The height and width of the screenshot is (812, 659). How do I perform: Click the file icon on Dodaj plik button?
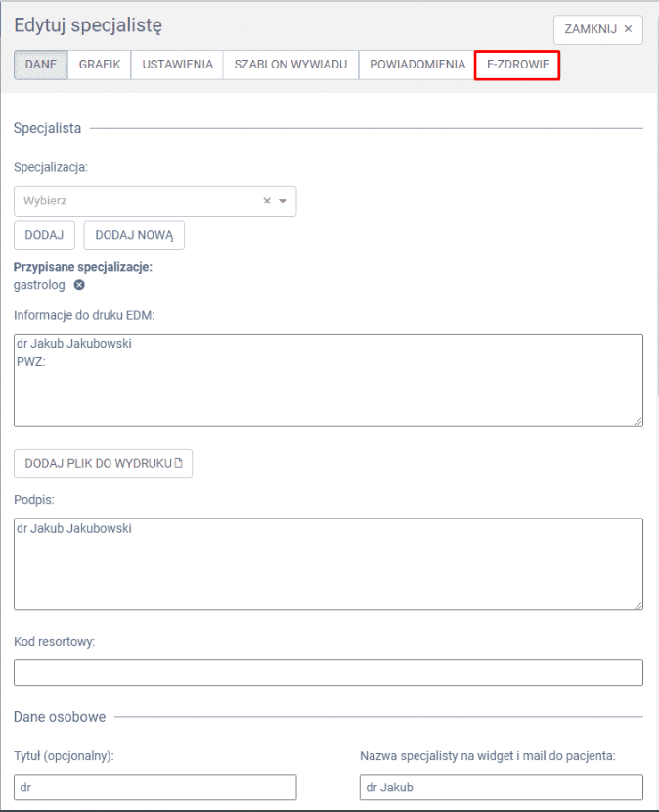coord(178,463)
